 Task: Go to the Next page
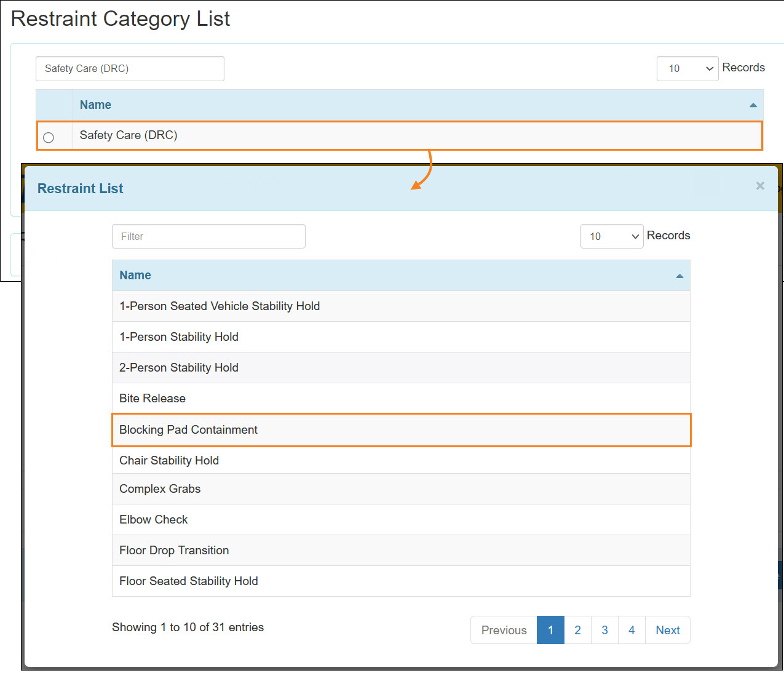pos(668,630)
